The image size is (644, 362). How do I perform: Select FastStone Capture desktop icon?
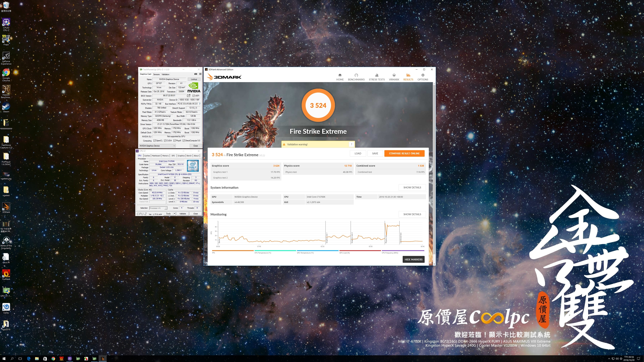(x=6, y=142)
